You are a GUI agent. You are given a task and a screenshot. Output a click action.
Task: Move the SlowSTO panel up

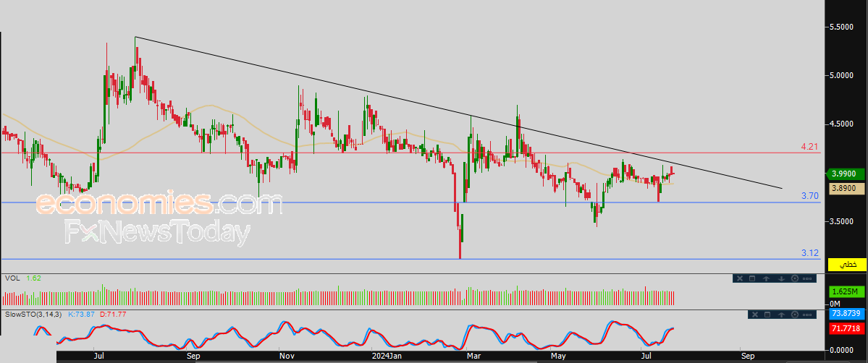(x=781, y=315)
